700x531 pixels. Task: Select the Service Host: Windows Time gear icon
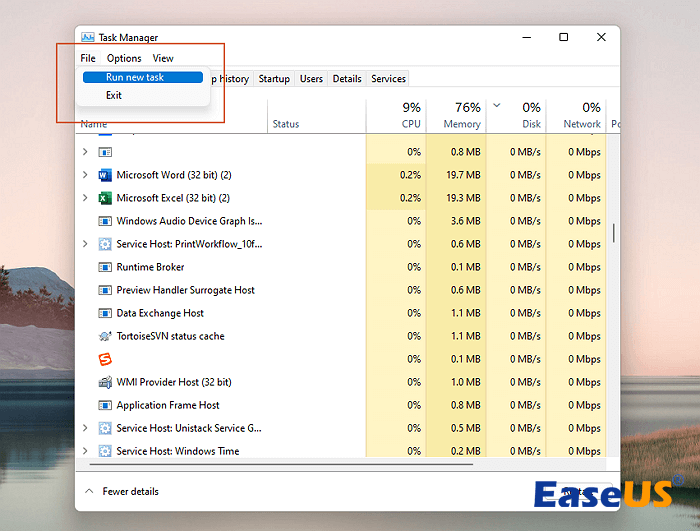[105, 451]
